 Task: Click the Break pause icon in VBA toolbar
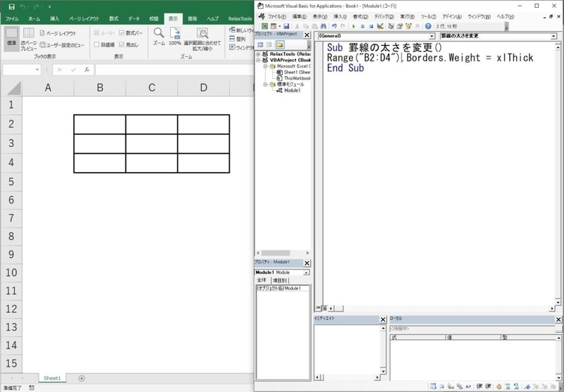coord(362,26)
